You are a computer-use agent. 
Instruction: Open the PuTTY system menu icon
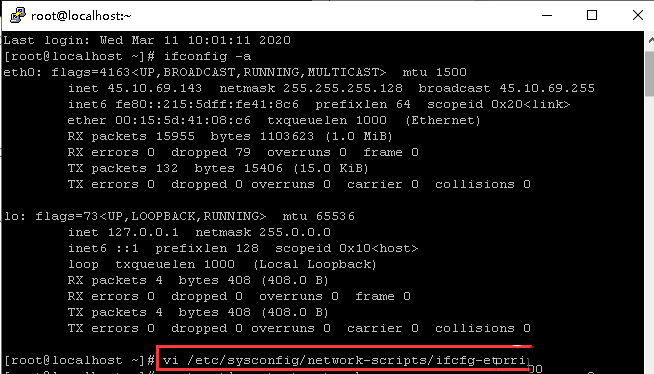[18, 15]
